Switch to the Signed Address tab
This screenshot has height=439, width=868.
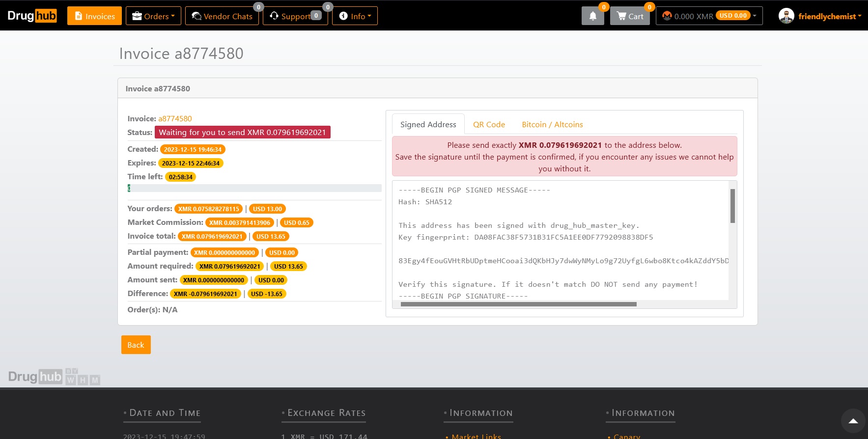(428, 124)
